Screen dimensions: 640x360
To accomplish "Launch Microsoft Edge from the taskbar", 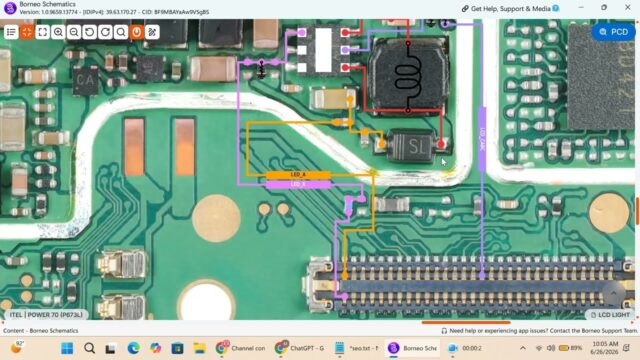I will tap(133, 348).
